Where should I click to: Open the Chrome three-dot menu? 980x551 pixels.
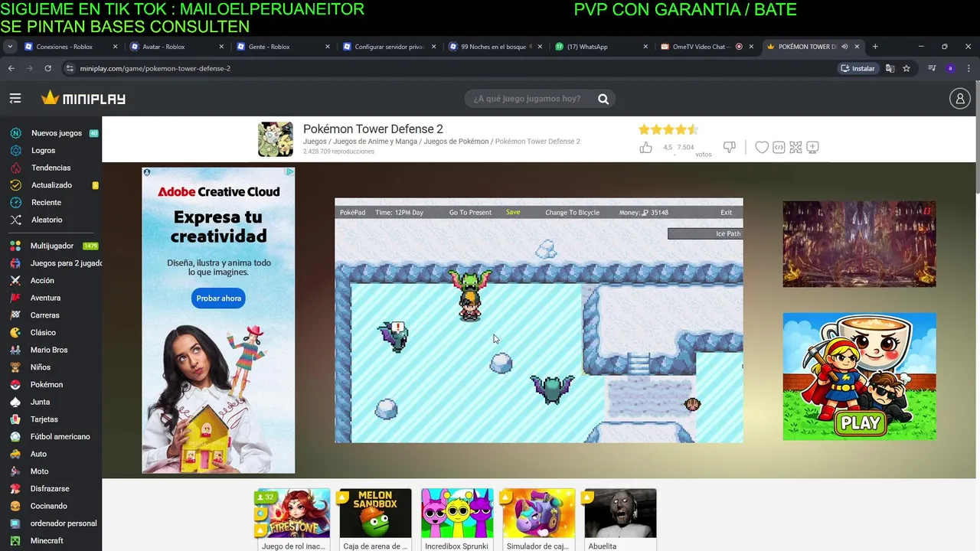(x=969, y=68)
